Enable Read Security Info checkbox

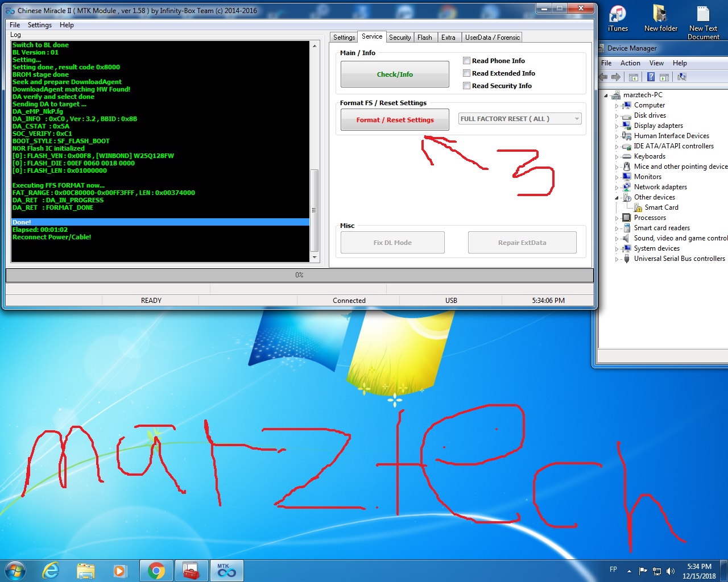[x=466, y=86]
